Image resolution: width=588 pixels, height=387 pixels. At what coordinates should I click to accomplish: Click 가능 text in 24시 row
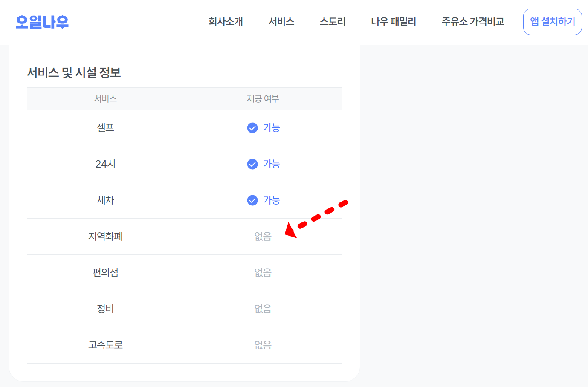click(272, 164)
